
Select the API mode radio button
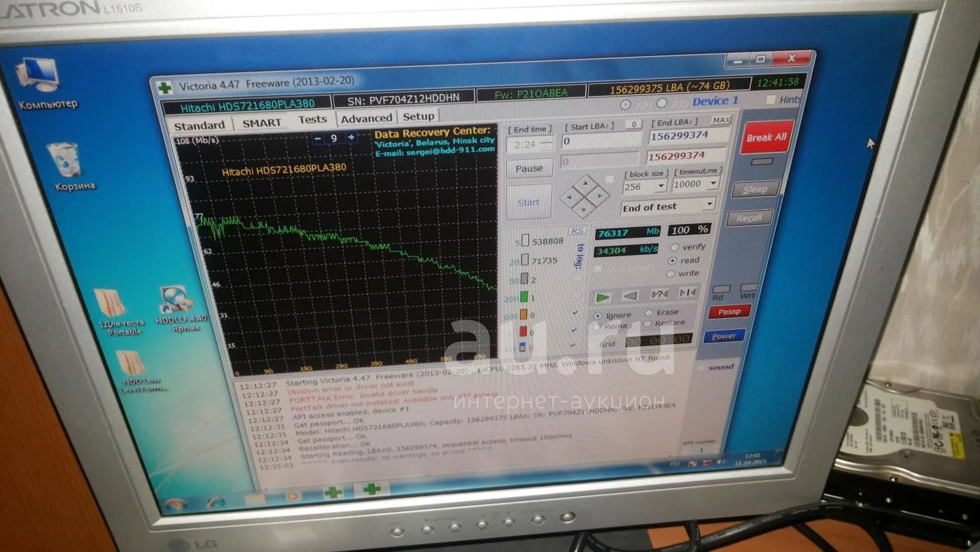coord(625,104)
